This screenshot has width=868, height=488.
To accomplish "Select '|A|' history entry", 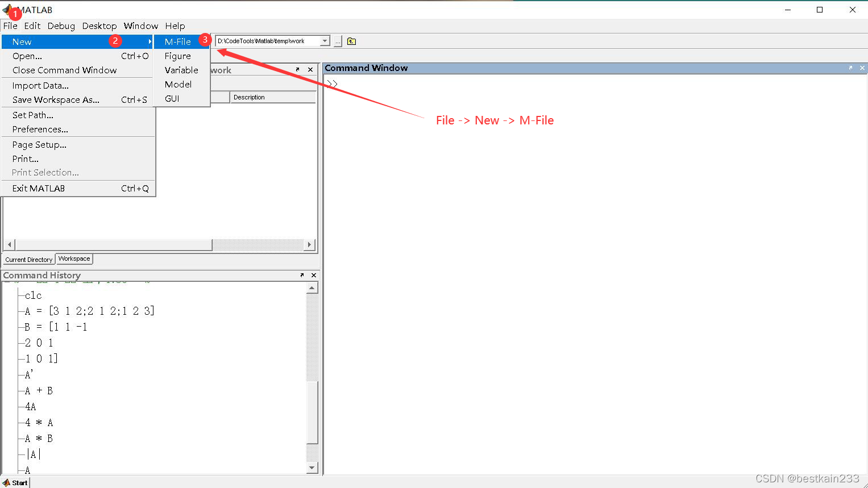I will tap(34, 454).
